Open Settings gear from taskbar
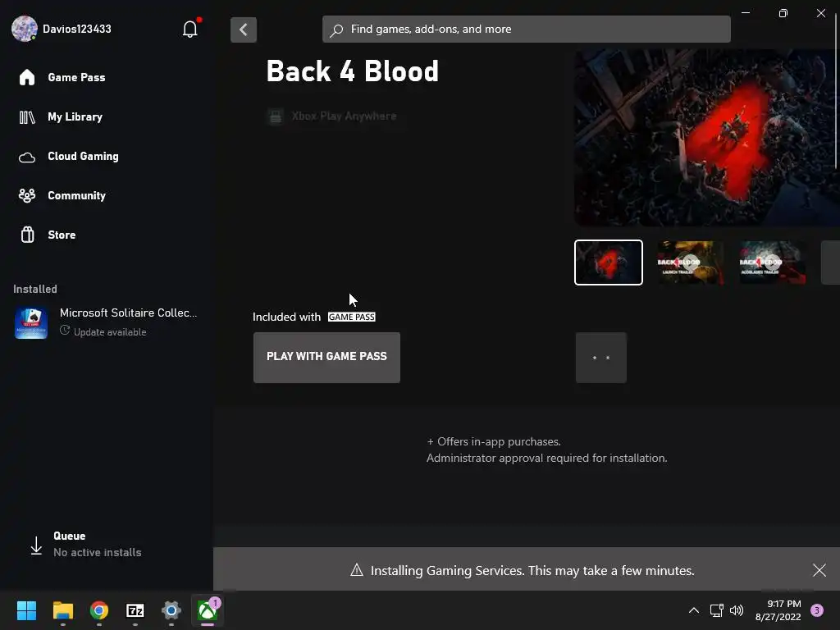 click(171, 610)
